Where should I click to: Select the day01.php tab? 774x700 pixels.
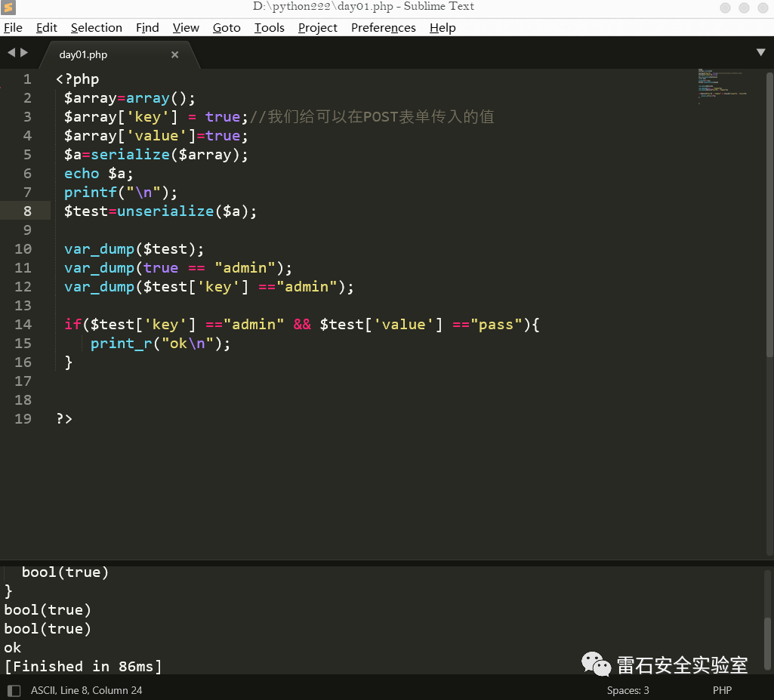tap(83, 55)
